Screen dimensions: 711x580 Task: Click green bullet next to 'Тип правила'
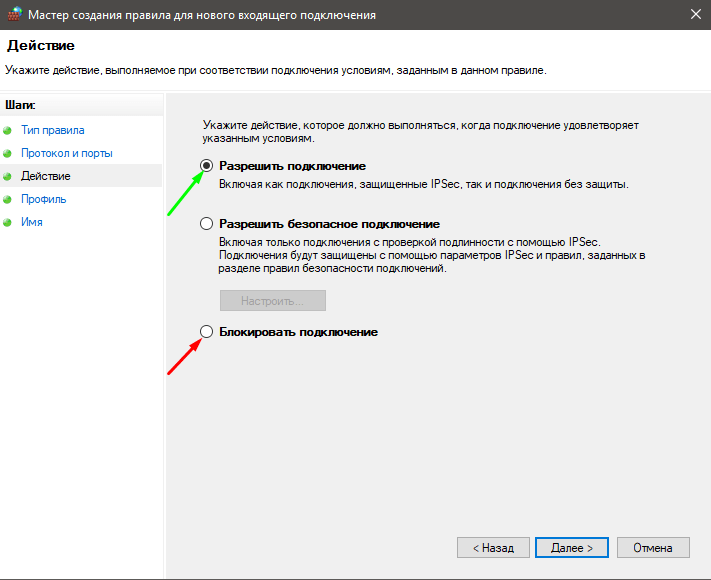click(7, 131)
